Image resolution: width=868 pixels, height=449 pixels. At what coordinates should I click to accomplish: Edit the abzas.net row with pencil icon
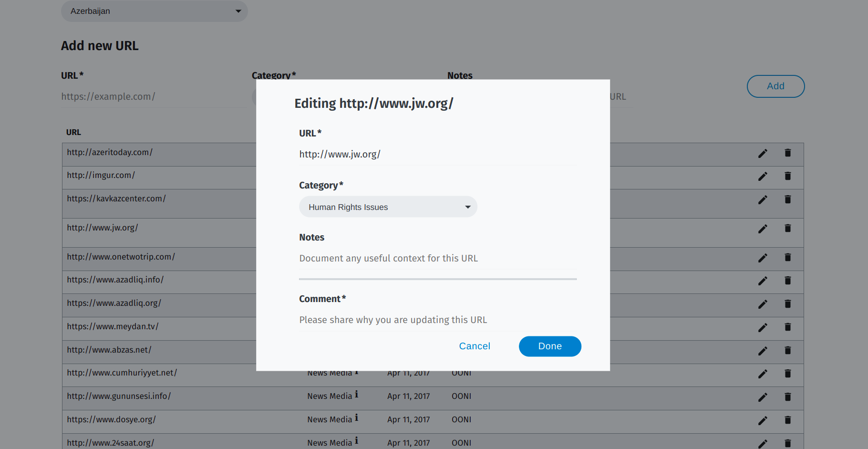pyautogui.click(x=763, y=351)
